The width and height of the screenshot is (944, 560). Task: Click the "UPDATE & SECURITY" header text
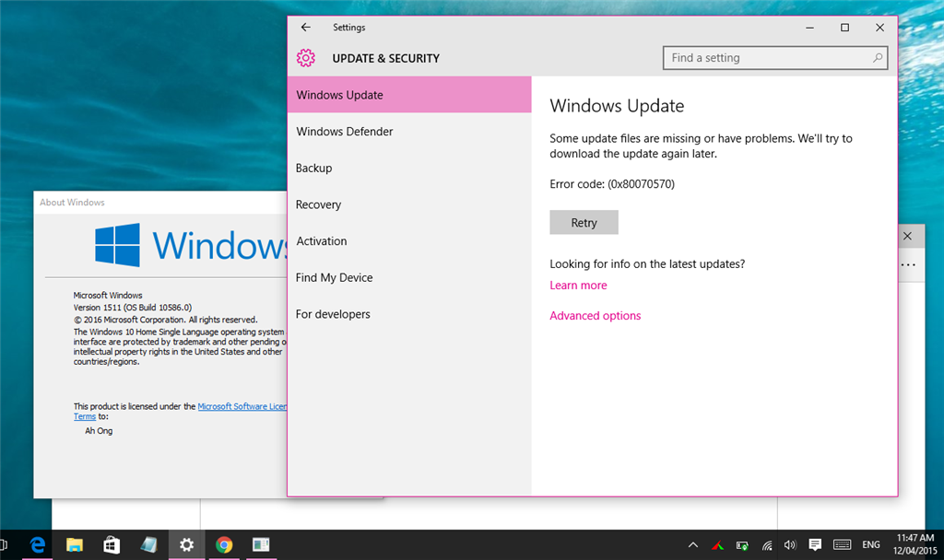[386, 58]
